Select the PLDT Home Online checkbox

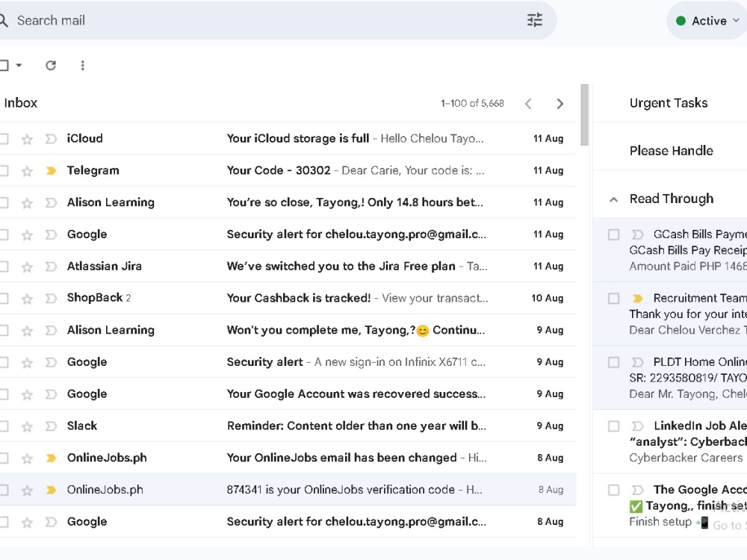point(613,362)
